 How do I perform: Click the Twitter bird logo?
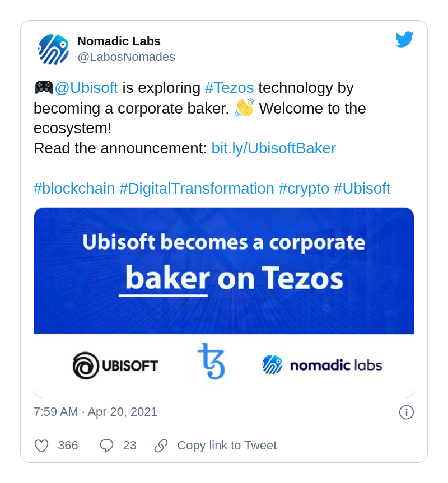pos(404,39)
